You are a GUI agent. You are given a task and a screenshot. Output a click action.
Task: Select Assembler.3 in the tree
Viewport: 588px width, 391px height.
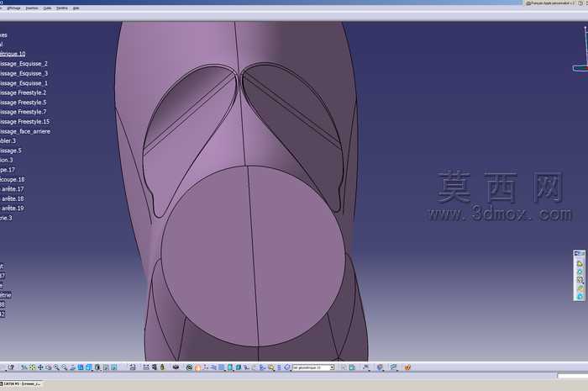[8, 140]
